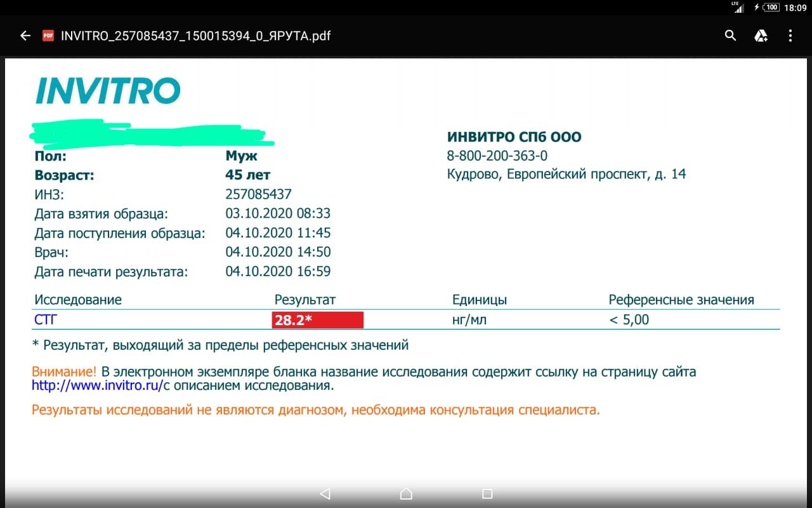
Task: Open search in the PDF viewer
Action: coord(730,36)
